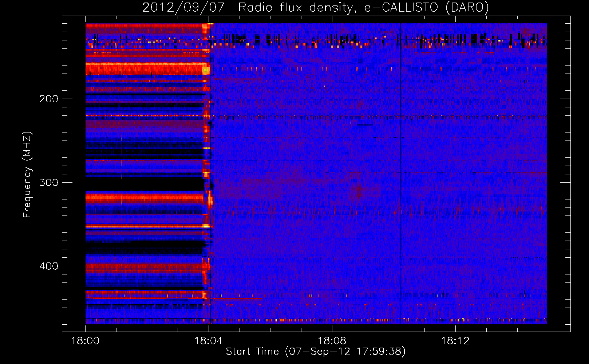Click the '200' frequency tick label

[49, 99]
